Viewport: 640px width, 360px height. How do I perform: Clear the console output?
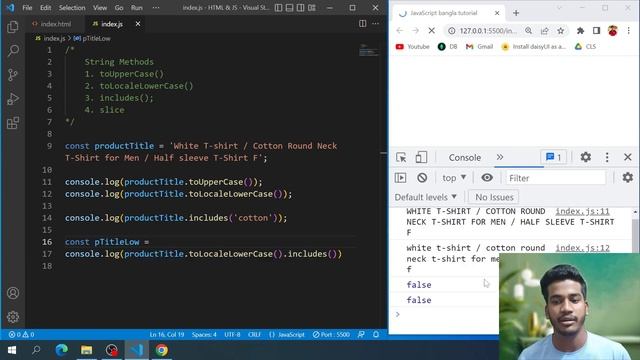[x=422, y=178]
